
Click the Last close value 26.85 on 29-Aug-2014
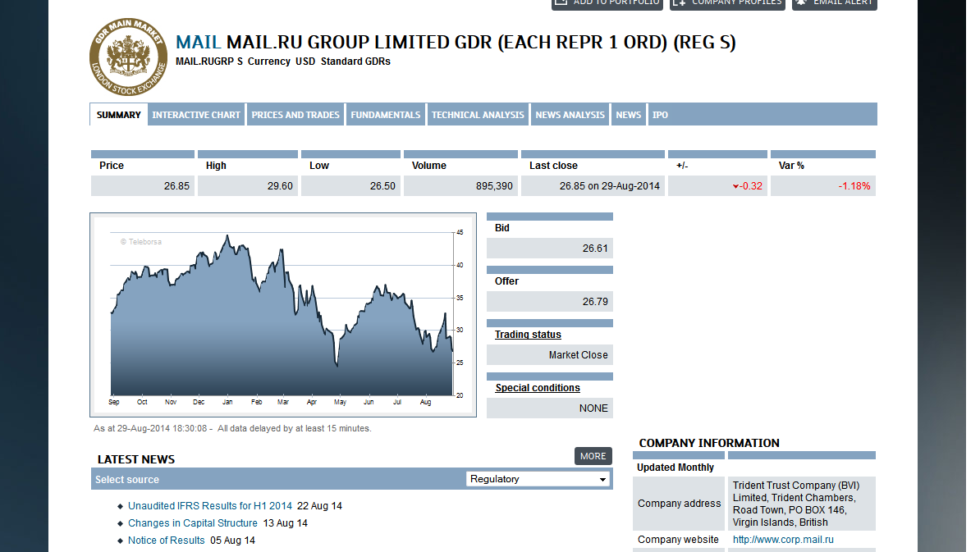pyautogui.click(x=609, y=186)
